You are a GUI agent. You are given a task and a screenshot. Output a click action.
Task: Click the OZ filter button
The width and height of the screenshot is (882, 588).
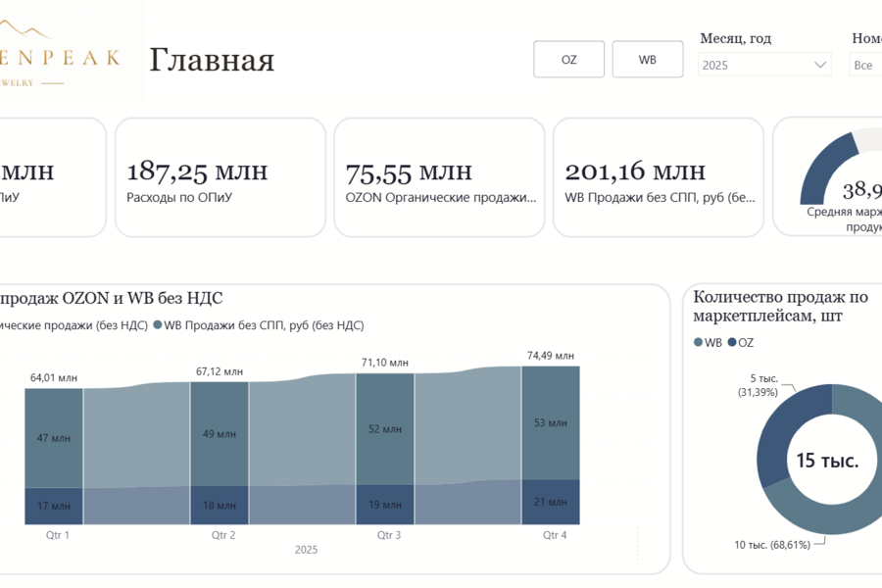(568, 59)
